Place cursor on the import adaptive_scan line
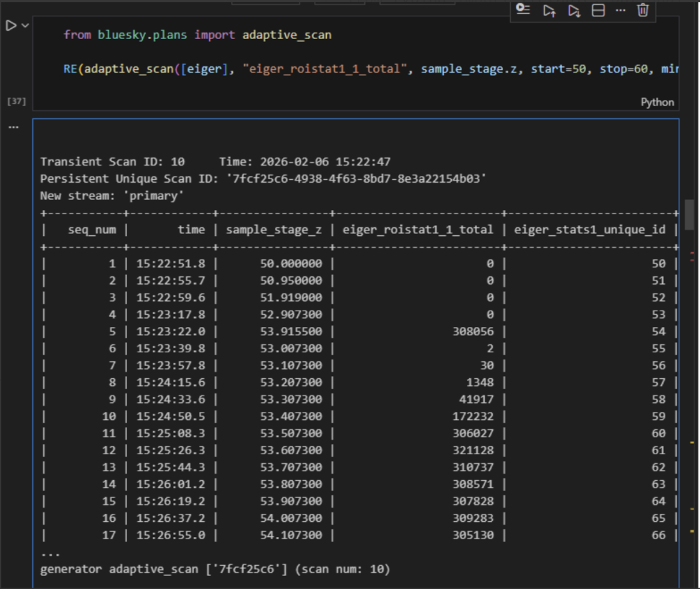 click(x=198, y=35)
